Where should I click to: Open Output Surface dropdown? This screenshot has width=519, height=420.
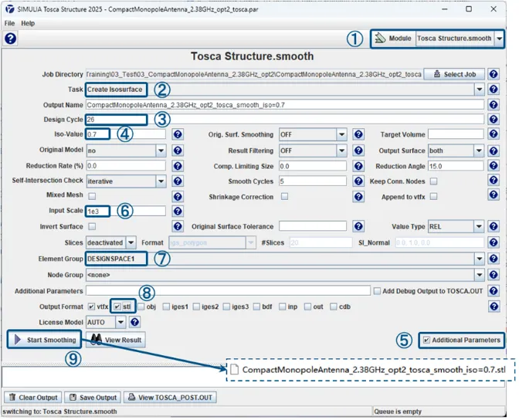[x=479, y=151]
